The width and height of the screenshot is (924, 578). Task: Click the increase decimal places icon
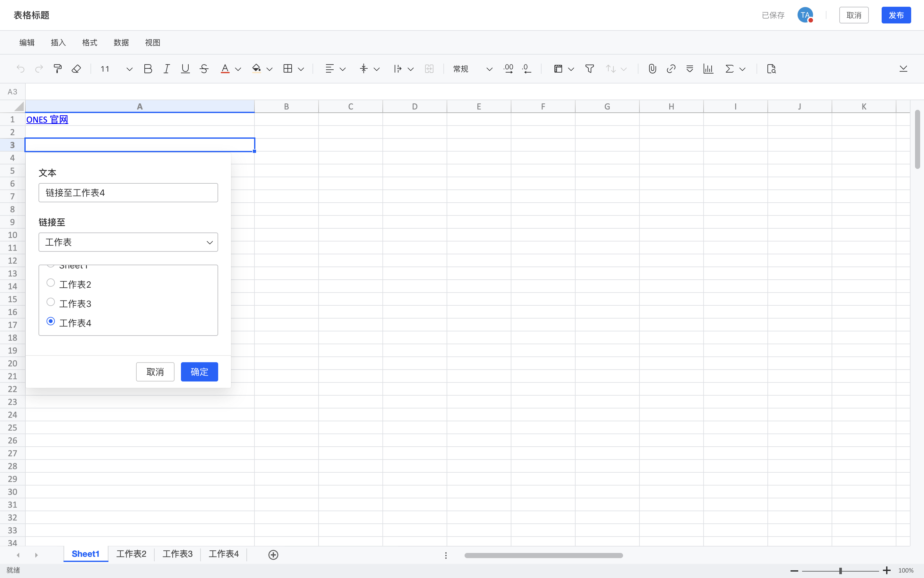click(x=508, y=69)
